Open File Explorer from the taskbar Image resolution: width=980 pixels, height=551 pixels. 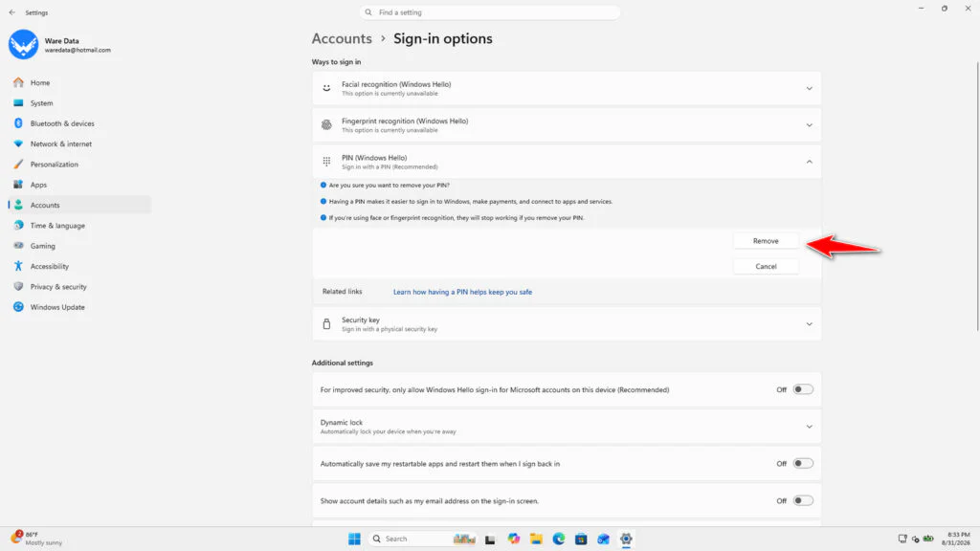point(536,539)
